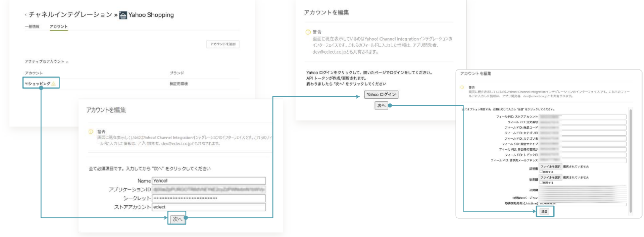Click 次へ below the ストアアカウント field
The width and height of the screenshot is (644, 237).
click(177, 219)
